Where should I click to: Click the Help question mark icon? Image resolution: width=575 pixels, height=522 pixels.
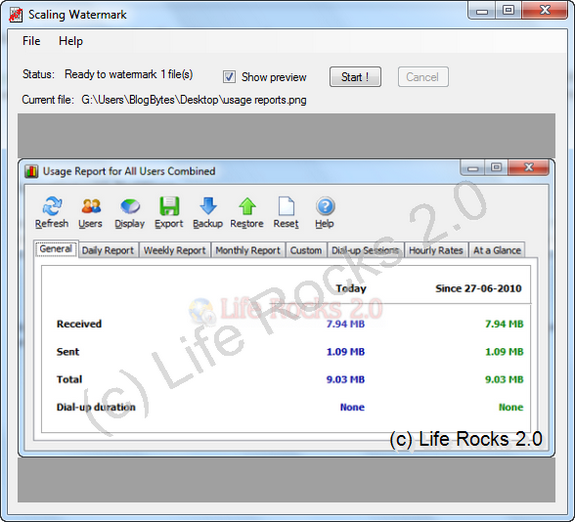[x=325, y=206]
